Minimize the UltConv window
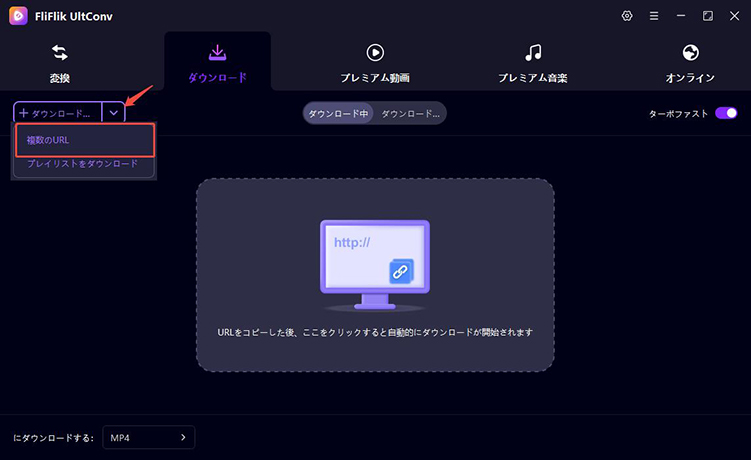 coord(681,16)
